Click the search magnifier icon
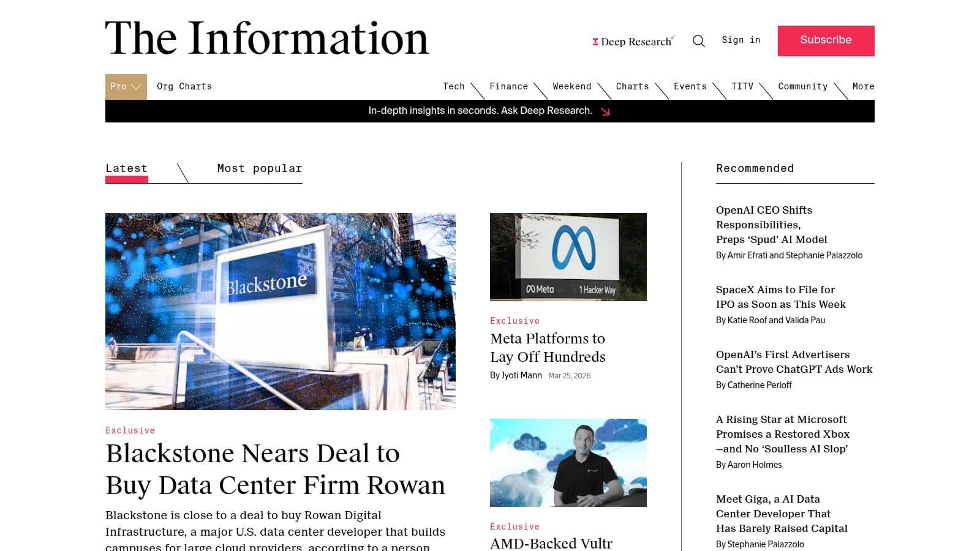This screenshot has width=980, height=551. (698, 41)
